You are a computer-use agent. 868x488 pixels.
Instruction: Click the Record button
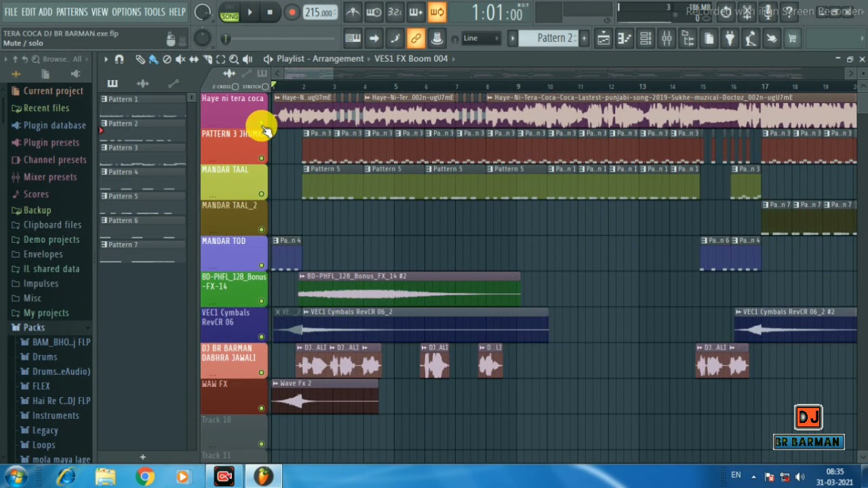pos(292,12)
